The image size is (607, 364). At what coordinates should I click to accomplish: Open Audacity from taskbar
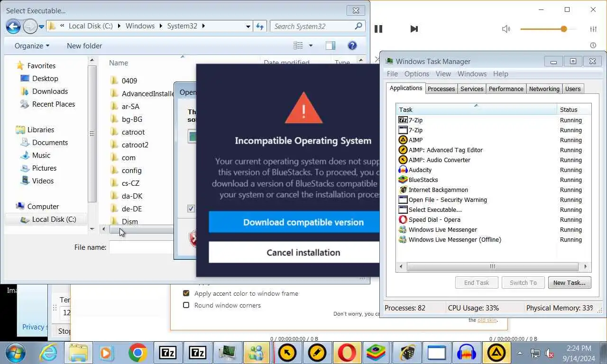tap(467, 353)
